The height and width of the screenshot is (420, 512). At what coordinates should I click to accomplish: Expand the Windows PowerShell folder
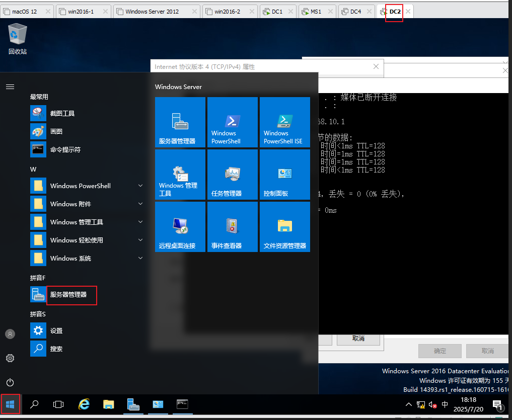87,186
